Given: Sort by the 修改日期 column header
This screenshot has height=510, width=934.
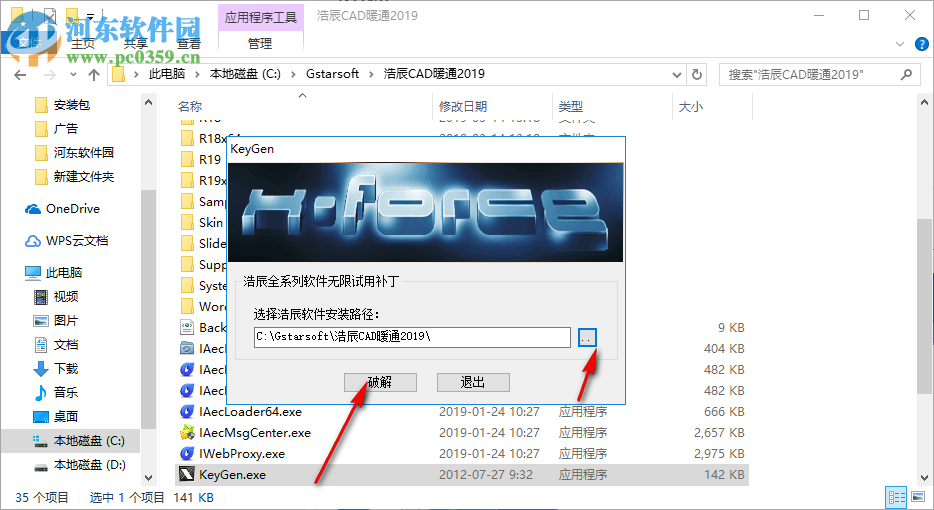Looking at the screenshot, I should 463,107.
